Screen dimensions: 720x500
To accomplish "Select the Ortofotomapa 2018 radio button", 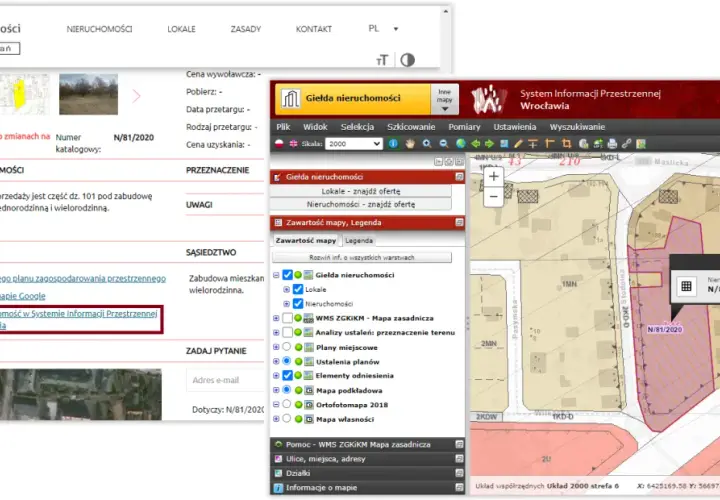I will point(287,404).
